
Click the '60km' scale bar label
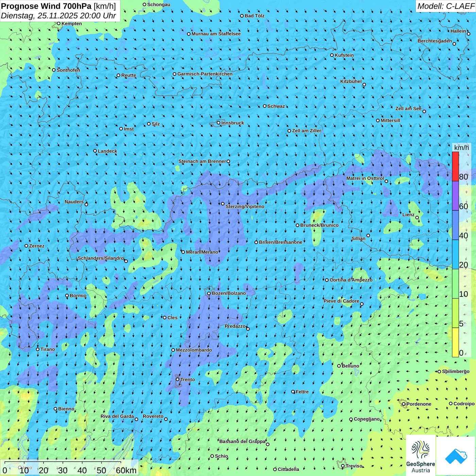tap(126, 470)
